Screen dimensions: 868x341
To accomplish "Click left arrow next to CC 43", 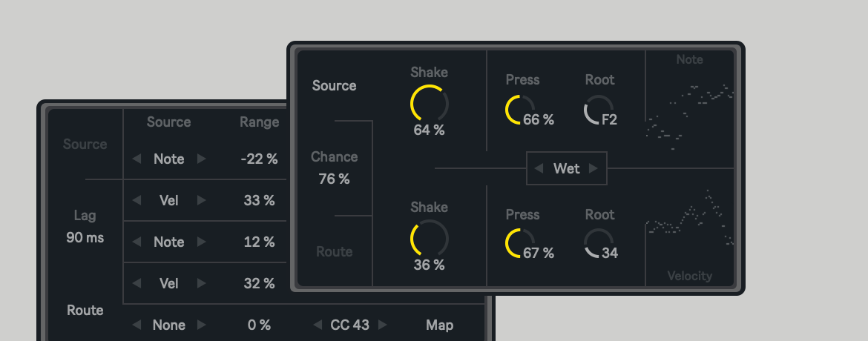I will click(x=318, y=325).
